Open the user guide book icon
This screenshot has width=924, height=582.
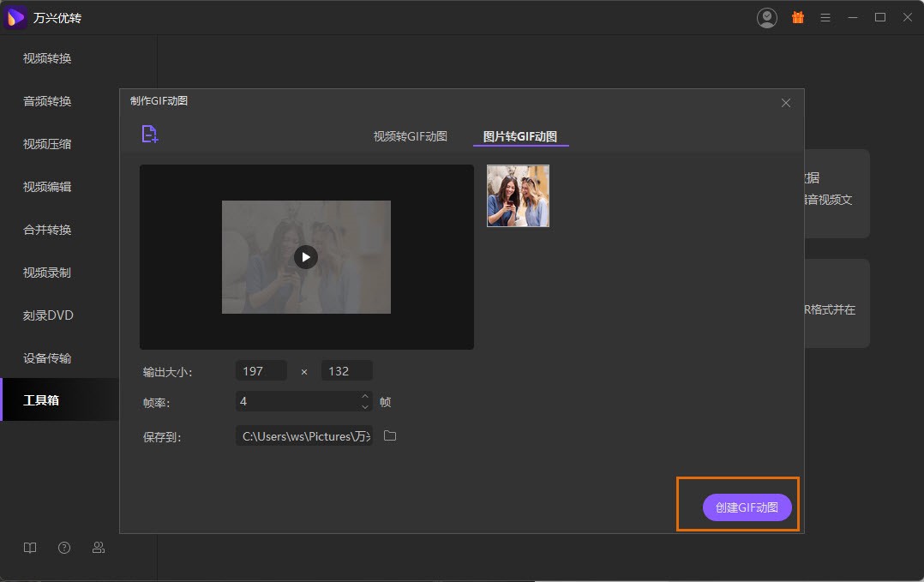click(x=30, y=548)
